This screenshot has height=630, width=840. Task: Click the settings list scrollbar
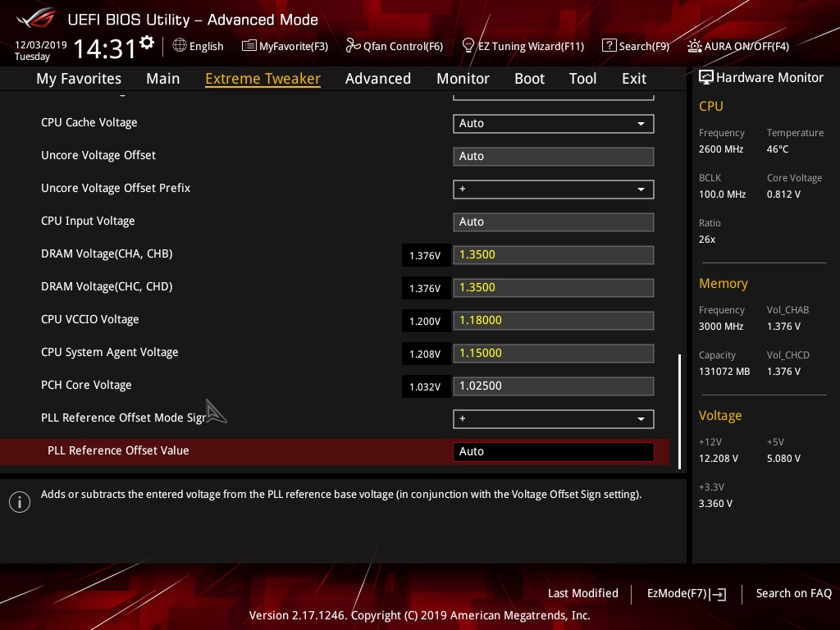click(x=679, y=411)
